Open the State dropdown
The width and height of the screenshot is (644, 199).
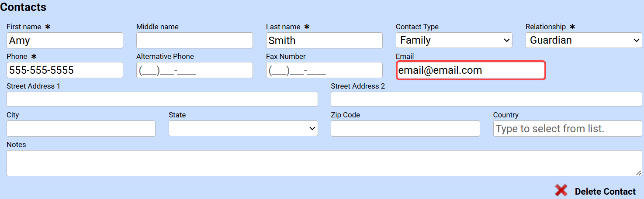click(x=243, y=128)
